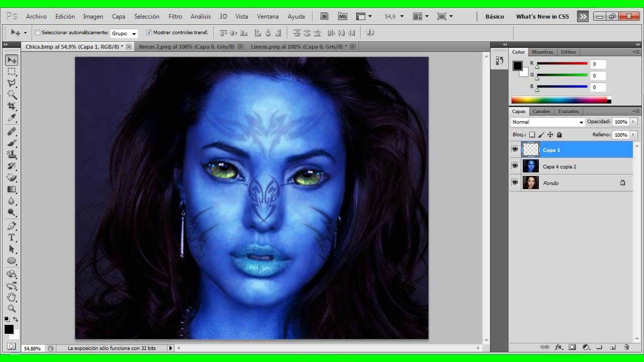Select the Ellipse shape tool
This screenshot has width=644, height=362.
12,261
